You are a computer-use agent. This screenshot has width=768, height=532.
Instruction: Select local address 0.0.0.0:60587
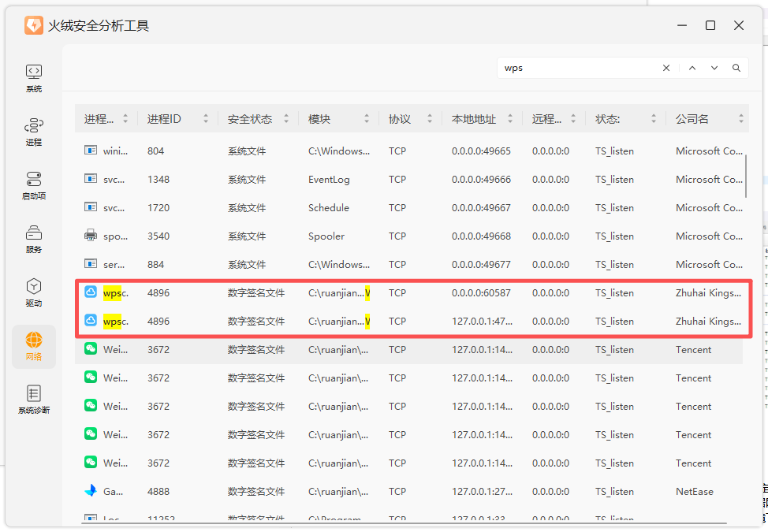pyautogui.click(x=481, y=293)
